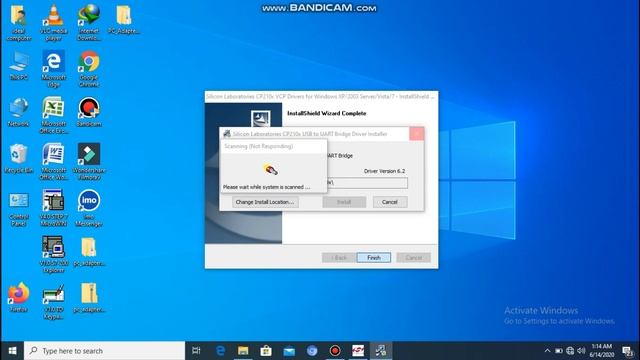Open the notification Action Center
The width and height of the screenshot is (640, 360).
[628, 351]
